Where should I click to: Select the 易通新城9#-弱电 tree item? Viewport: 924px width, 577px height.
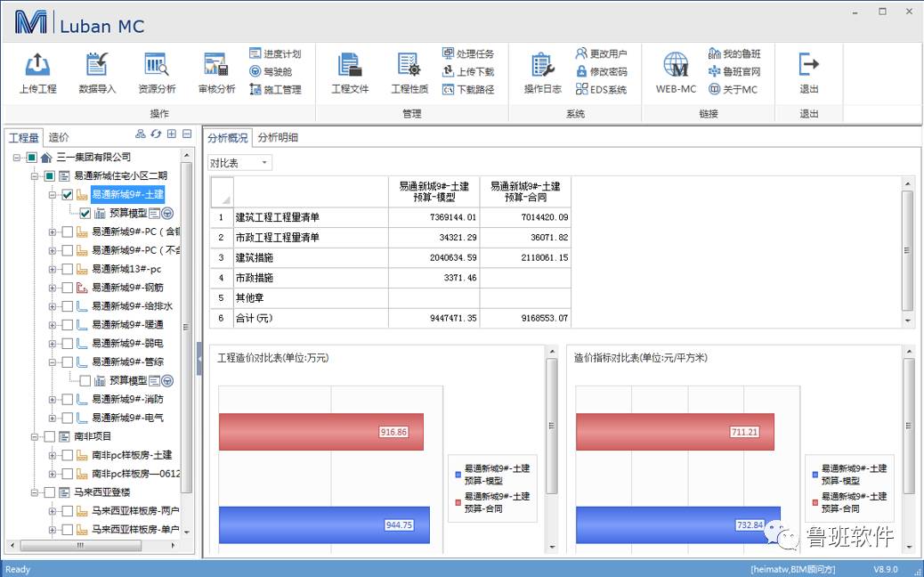click(x=127, y=344)
